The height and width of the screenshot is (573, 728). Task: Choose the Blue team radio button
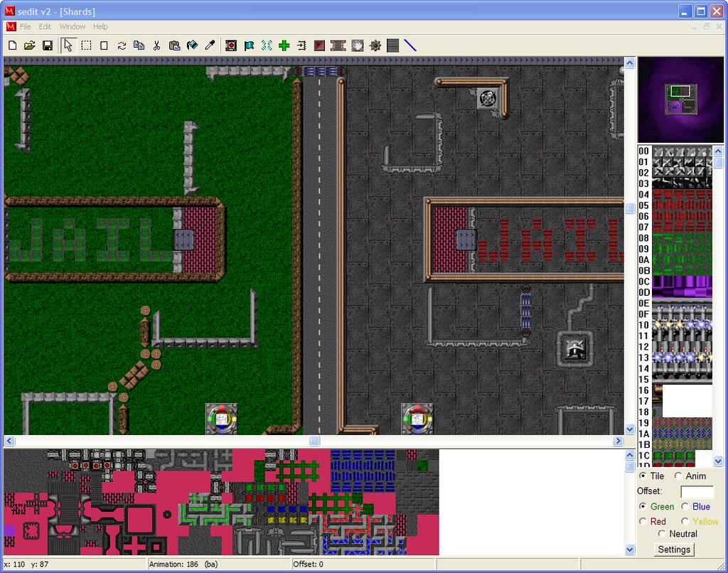click(x=685, y=506)
